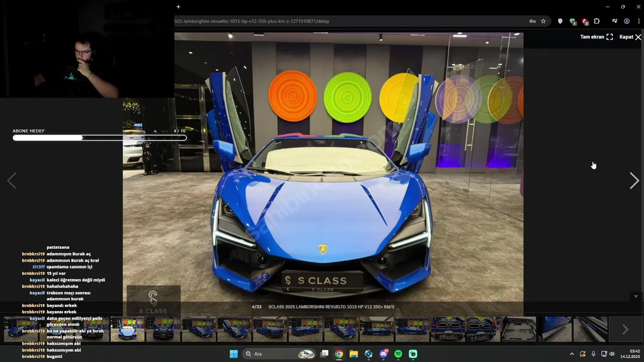This screenshot has width=644, height=362.
Task: Open the blue diamond app on taskbar
Action: tap(369, 354)
